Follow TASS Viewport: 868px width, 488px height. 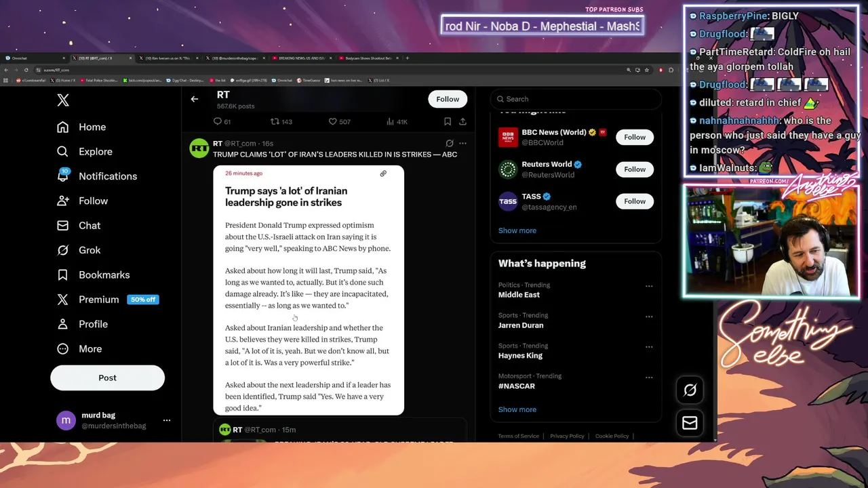635,201
